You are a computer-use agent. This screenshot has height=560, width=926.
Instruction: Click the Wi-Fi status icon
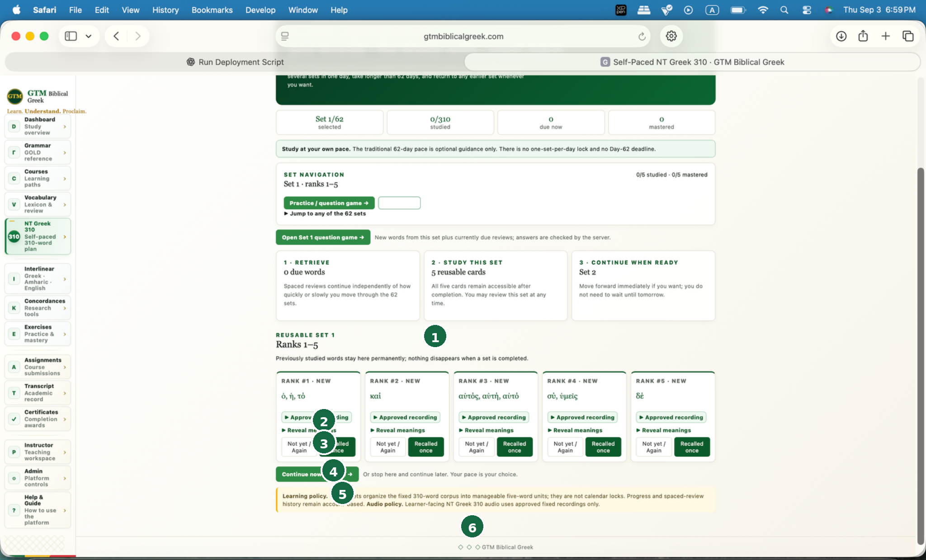click(x=763, y=10)
